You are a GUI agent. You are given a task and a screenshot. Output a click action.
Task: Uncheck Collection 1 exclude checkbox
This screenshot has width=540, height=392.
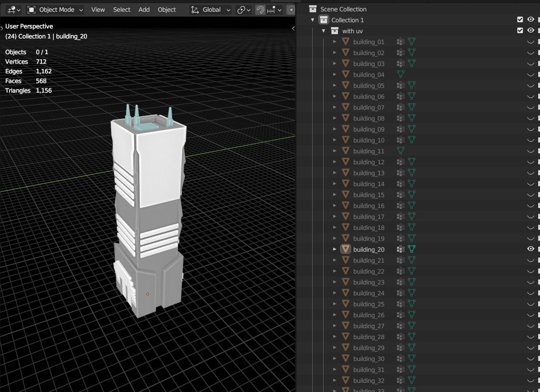[520, 20]
